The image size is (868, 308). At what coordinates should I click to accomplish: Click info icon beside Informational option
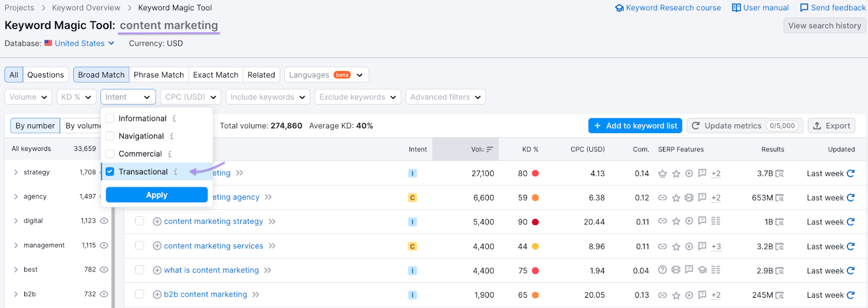point(174,118)
